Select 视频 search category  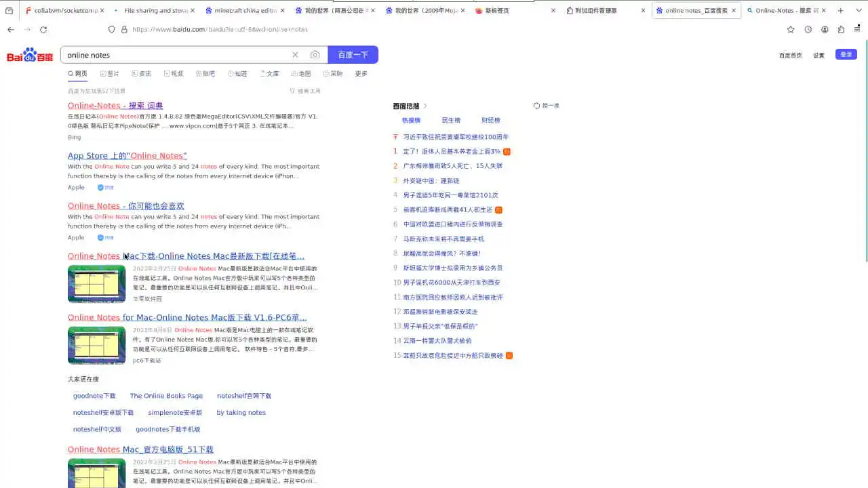(173, 73)
